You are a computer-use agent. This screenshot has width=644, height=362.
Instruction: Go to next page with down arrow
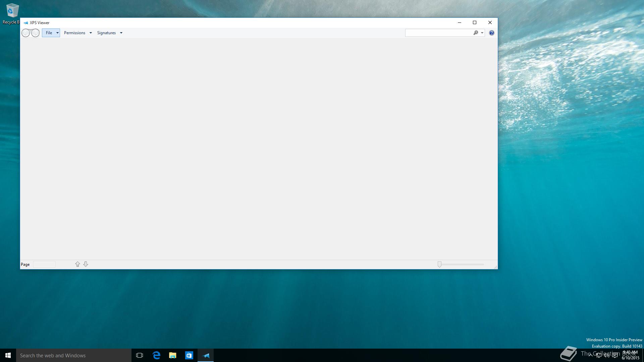[86, 264]
